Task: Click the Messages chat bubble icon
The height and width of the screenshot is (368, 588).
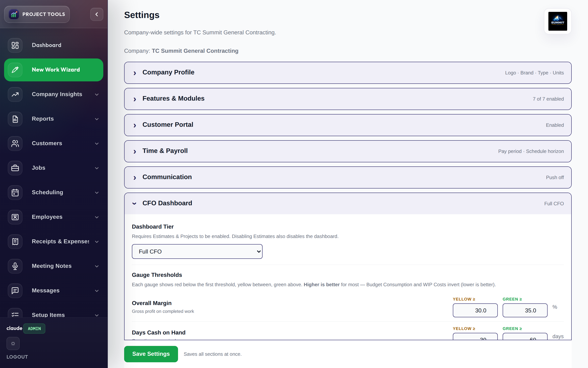Action: [15, 291]
